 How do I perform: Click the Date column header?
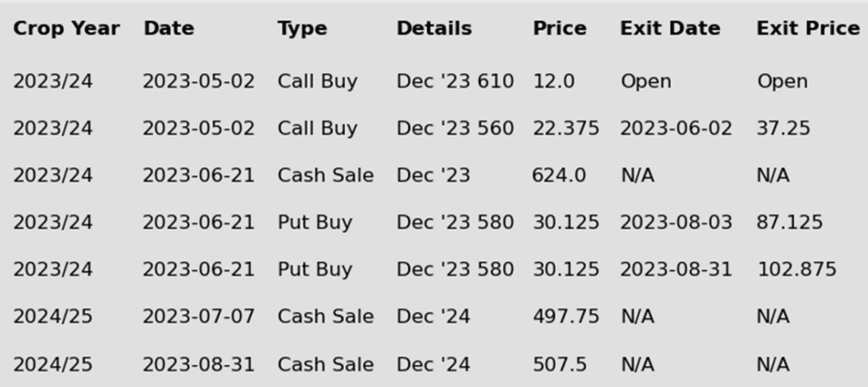[169, 28]
